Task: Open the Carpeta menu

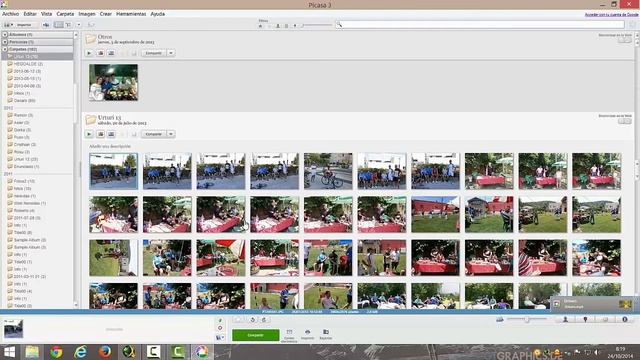Action: tap(65, 14)
